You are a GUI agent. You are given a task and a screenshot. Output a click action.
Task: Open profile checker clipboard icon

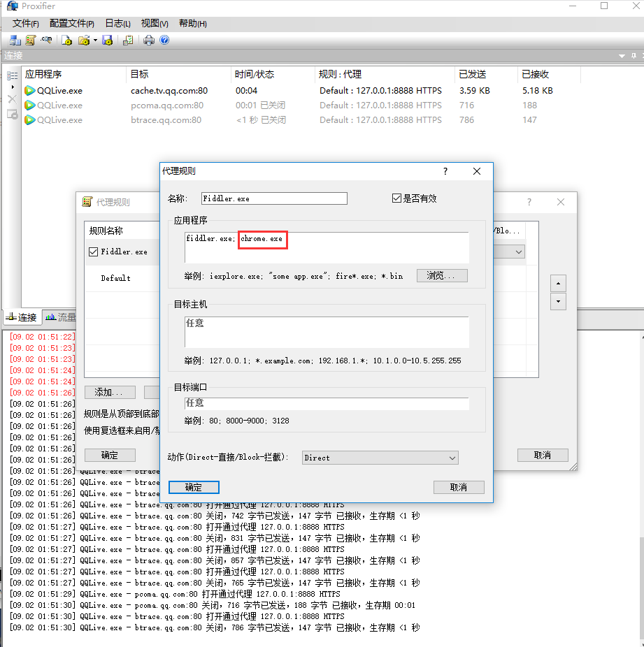coord(129,40)
